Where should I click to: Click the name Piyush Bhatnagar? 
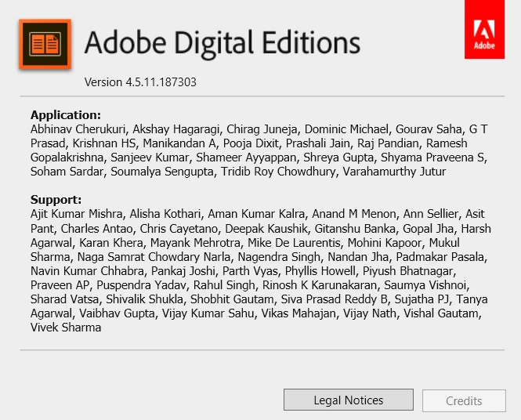pyautogui.click(x=407, y=271)
